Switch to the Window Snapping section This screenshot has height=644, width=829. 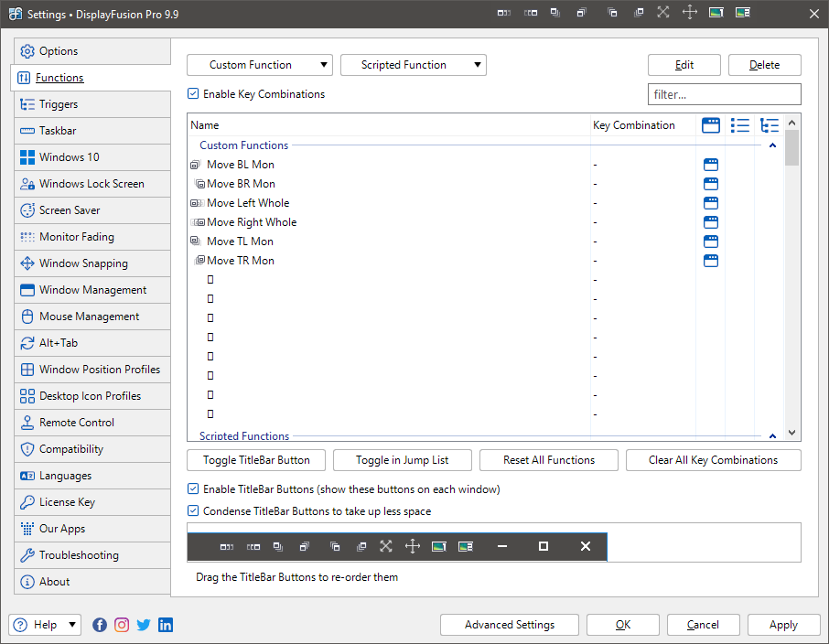(x=83, y=263)
